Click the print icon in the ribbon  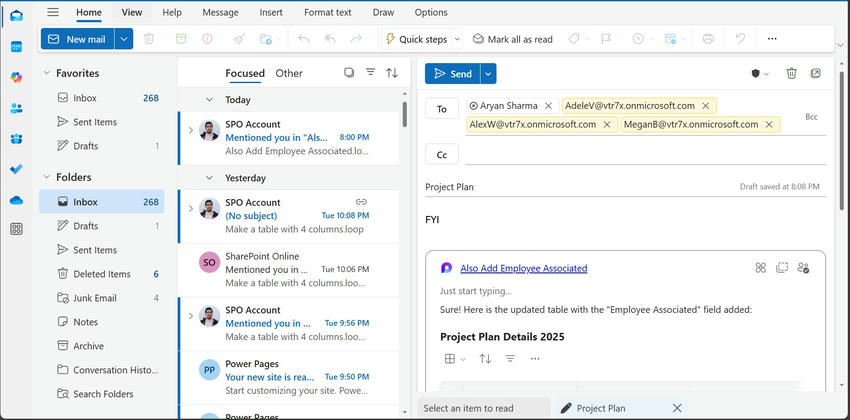(x=708, y=39)
